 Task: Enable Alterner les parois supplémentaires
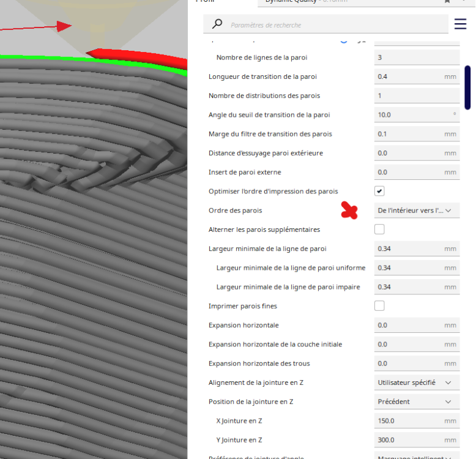(379, 229)
